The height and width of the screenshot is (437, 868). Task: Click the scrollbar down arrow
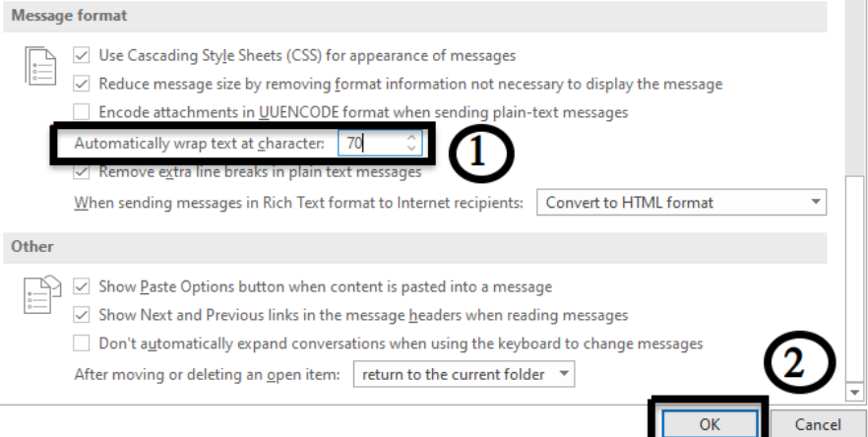[854, 392]
